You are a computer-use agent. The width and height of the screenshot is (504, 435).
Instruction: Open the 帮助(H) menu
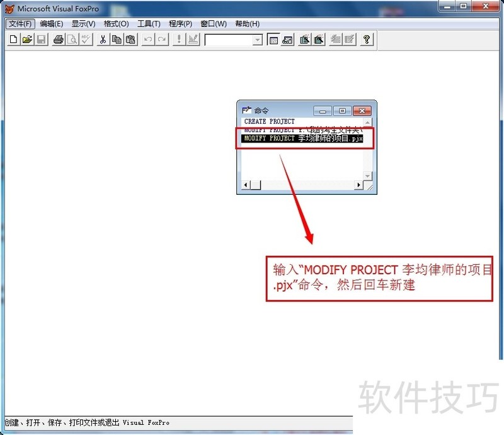(247, 24)
